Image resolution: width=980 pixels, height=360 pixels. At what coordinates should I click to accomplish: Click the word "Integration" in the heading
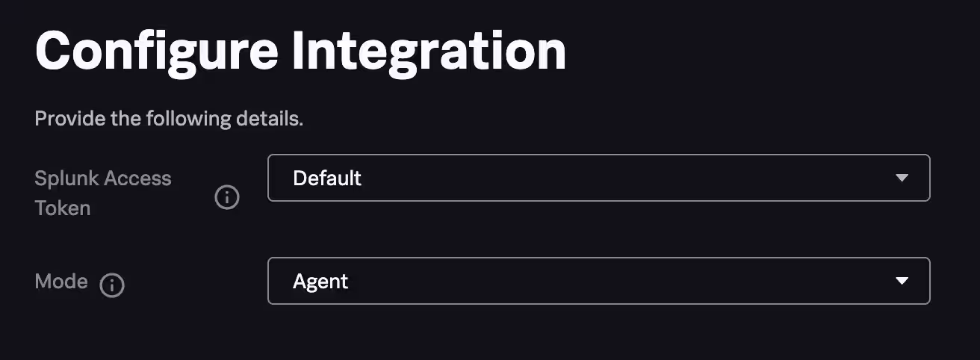point(429,51)
